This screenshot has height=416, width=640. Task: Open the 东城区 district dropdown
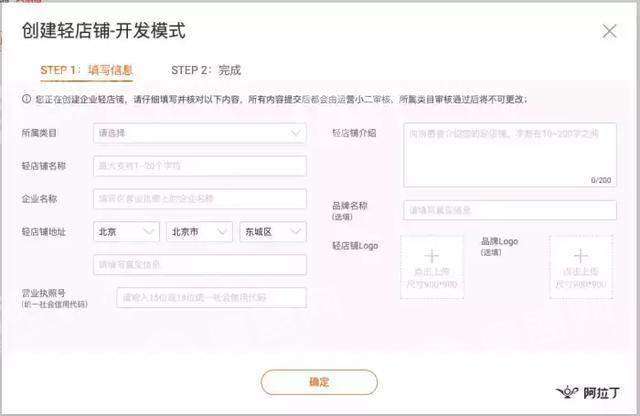[273, 232]
